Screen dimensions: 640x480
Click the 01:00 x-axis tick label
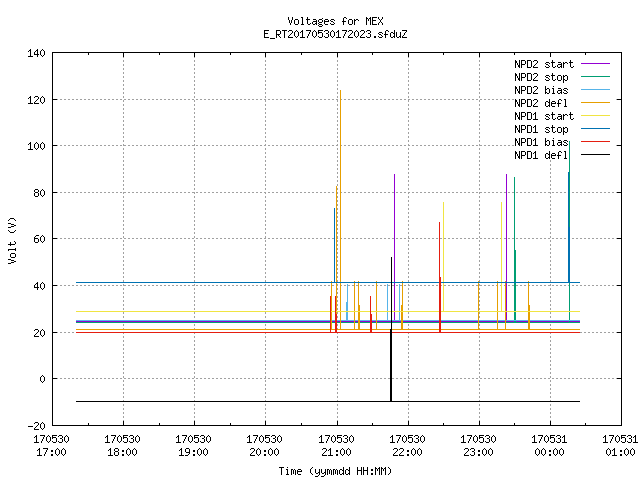[620, 452]
